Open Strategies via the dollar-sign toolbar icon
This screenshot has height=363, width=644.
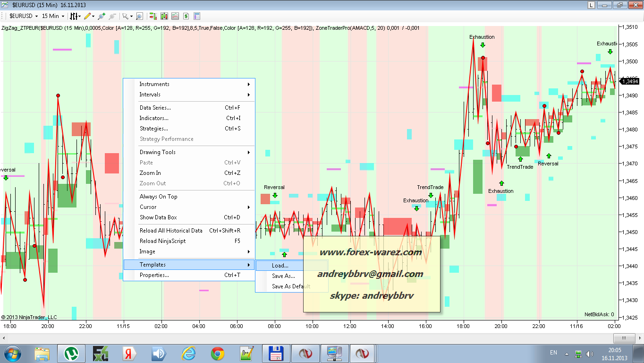coord(186,16)
